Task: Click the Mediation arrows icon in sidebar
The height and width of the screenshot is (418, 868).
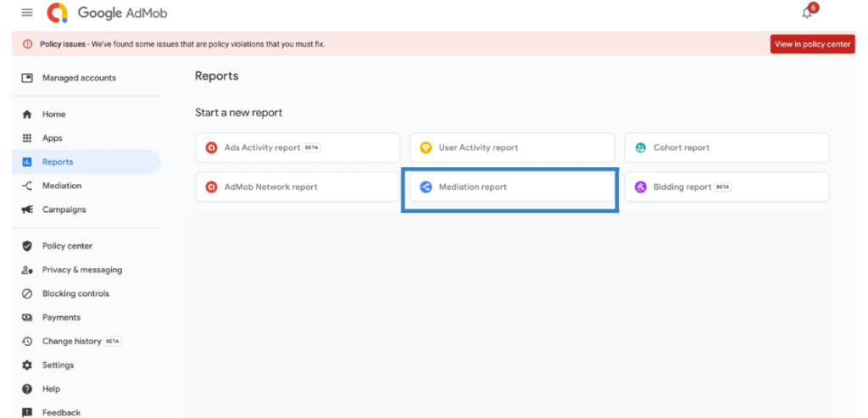Action: 27,186
